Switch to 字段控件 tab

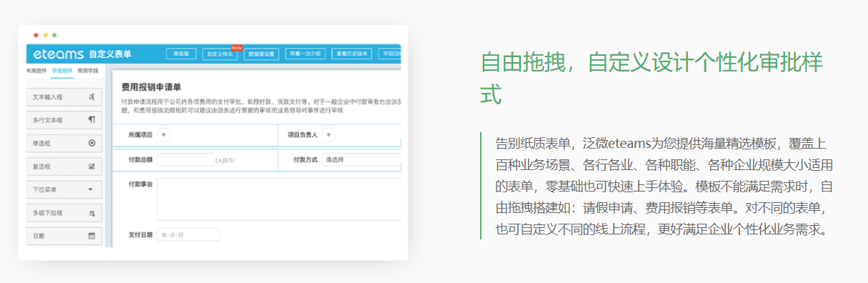(x=62, y=71)
